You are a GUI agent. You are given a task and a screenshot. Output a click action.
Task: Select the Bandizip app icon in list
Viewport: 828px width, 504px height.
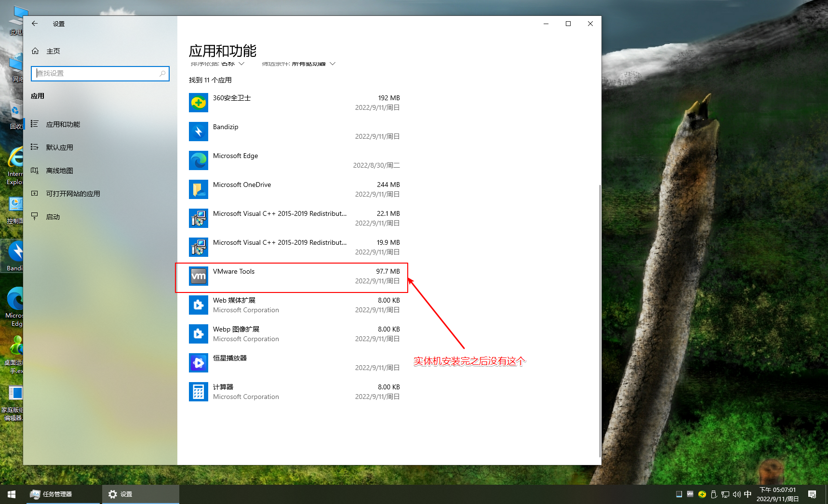click(198, 132)
